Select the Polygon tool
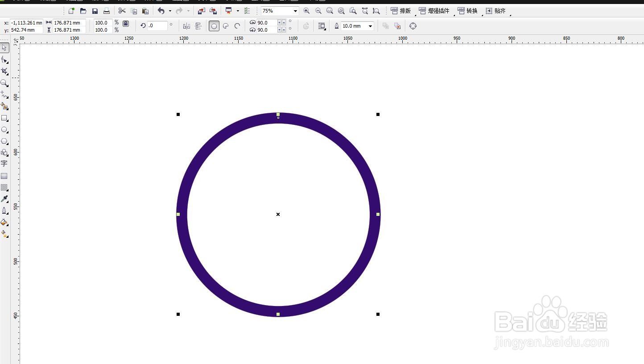 click(4, 141)
